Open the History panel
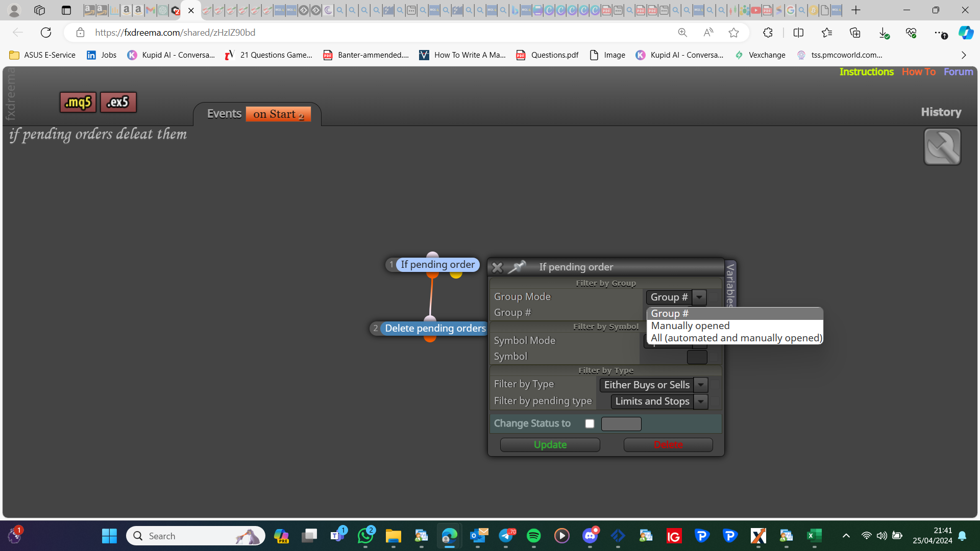 [x=941, y=112]
